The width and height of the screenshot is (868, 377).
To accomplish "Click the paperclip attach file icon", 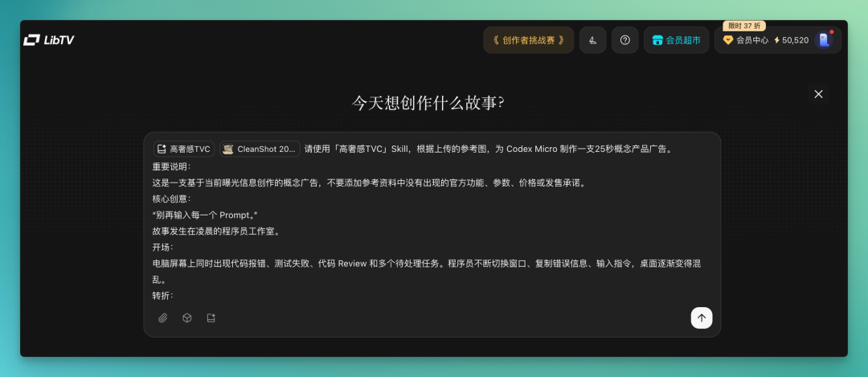I will pos(162,318).
